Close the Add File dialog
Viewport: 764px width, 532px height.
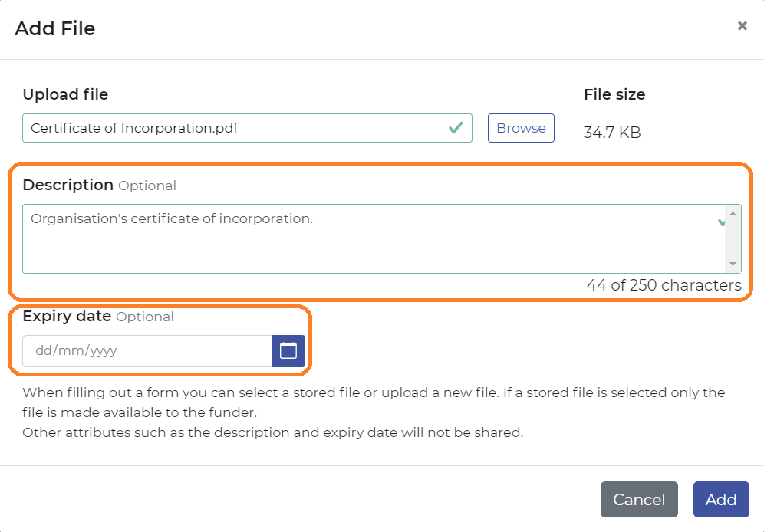tap(742, 26)
